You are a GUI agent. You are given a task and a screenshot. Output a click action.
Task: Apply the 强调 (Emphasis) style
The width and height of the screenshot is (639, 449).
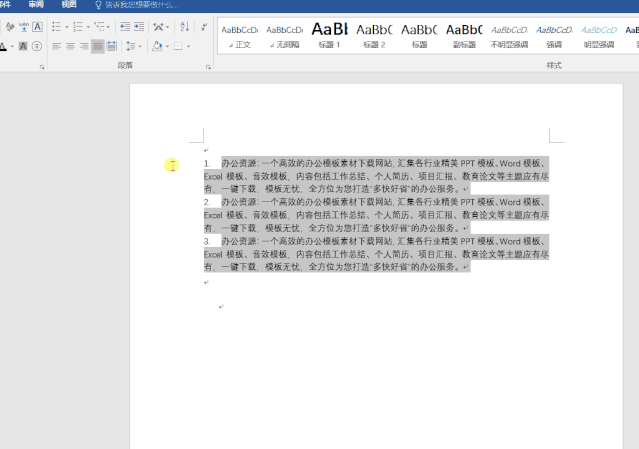[554, 36]
